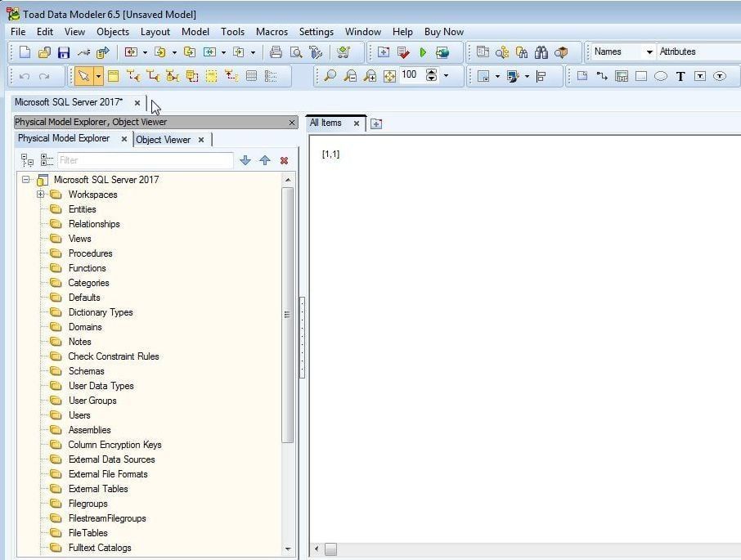Click the align objects icon

[541, 76]
